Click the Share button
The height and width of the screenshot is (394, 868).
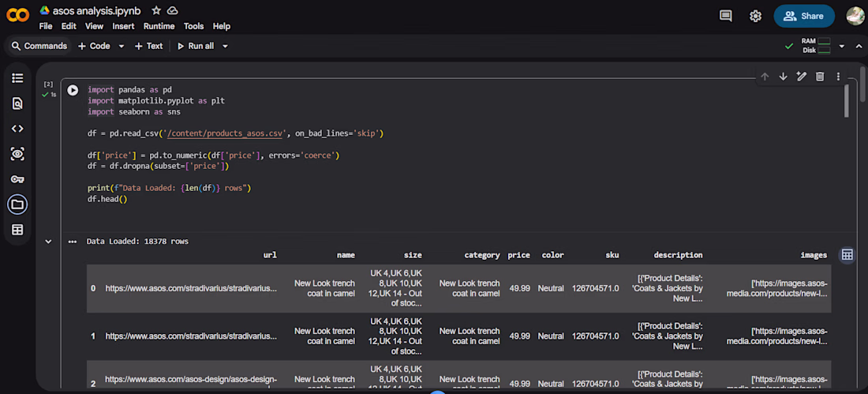tap(804, 16)
